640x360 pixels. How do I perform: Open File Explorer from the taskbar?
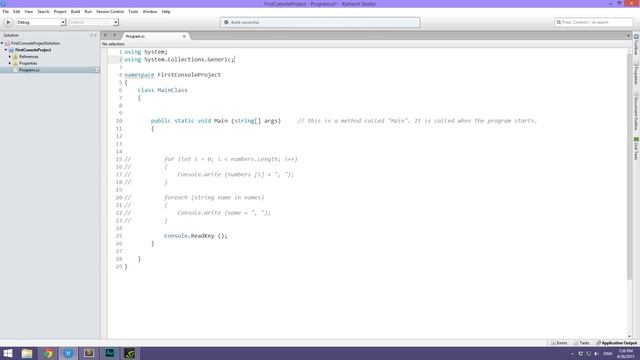(27, 353)
